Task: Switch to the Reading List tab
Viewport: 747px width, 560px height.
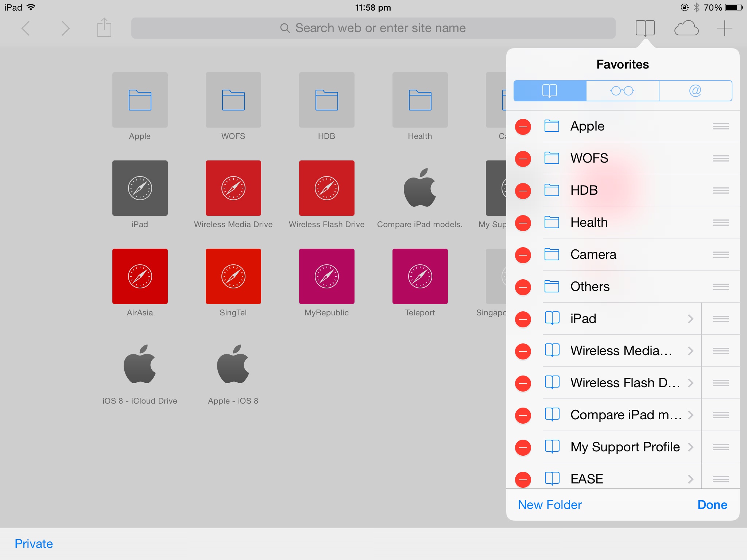Action: [623, 91]
